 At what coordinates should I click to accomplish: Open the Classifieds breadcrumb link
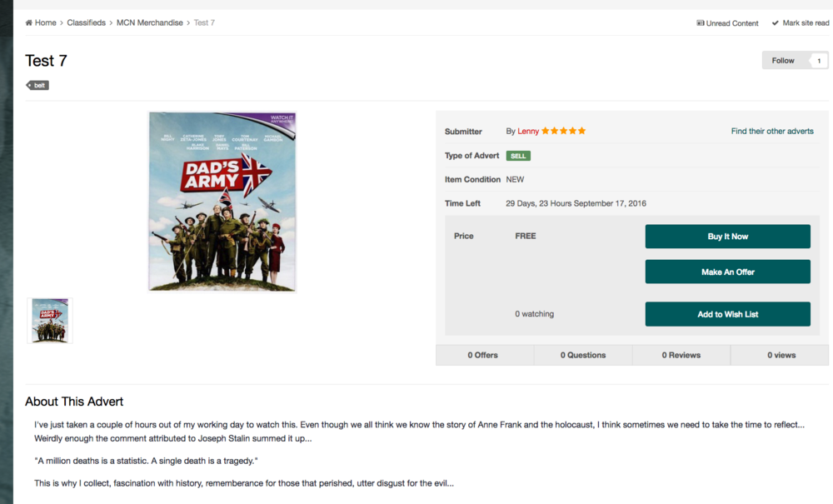[86, 22]
